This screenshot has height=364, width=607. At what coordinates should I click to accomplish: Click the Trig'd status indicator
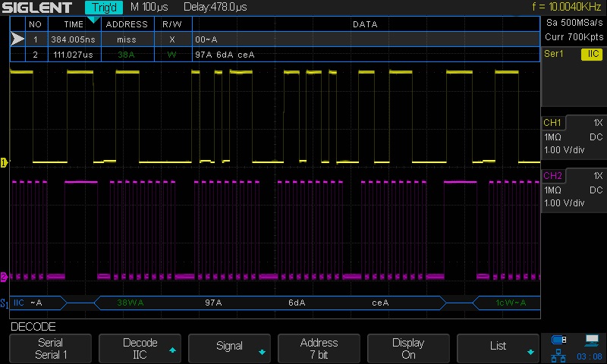click(104, 8)
